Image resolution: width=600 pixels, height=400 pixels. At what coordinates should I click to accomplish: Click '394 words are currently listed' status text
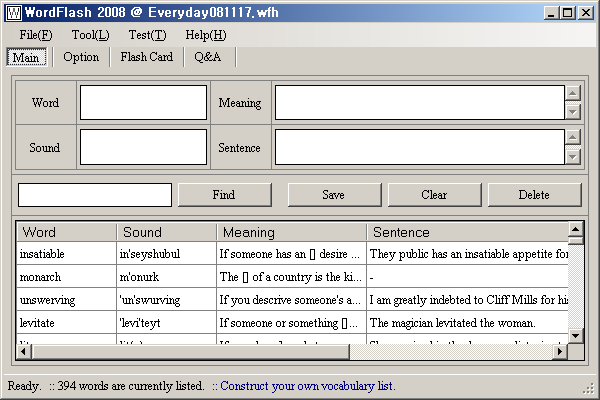coord(130,386)
